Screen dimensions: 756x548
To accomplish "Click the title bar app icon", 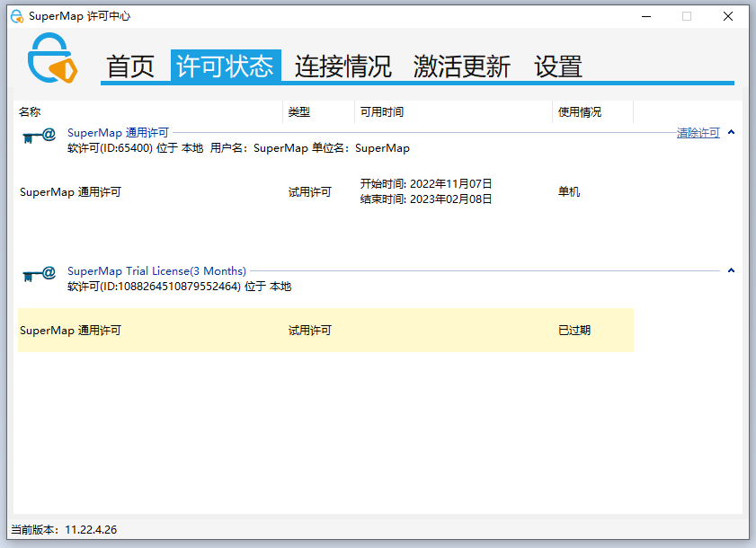I will (x=17, y=16).
